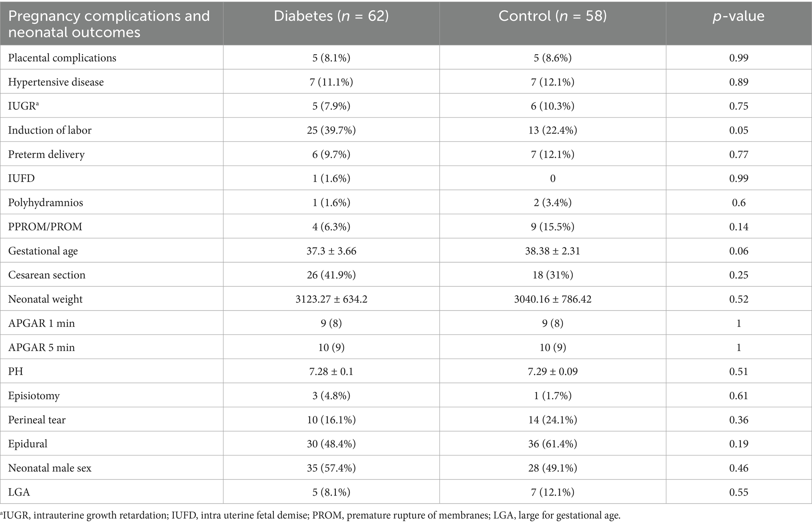
Task: Click the Control (n = 58) column header
Action: tap(552, 16)
